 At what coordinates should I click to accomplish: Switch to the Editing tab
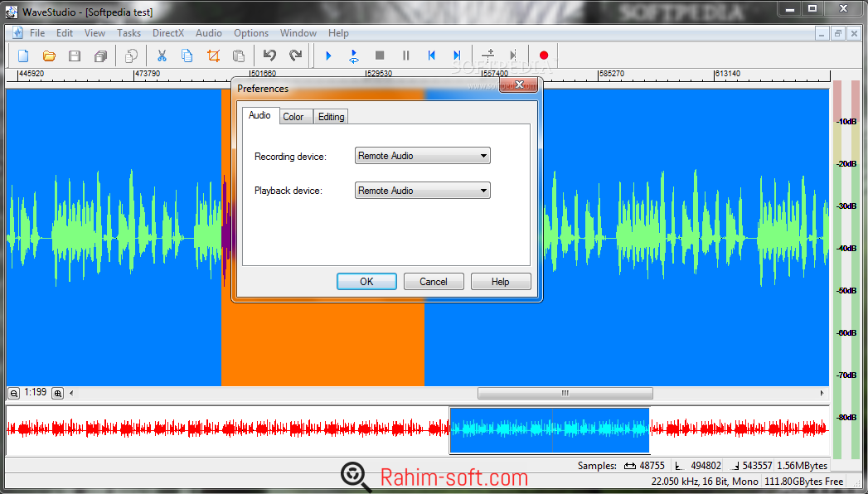point(331,117)
